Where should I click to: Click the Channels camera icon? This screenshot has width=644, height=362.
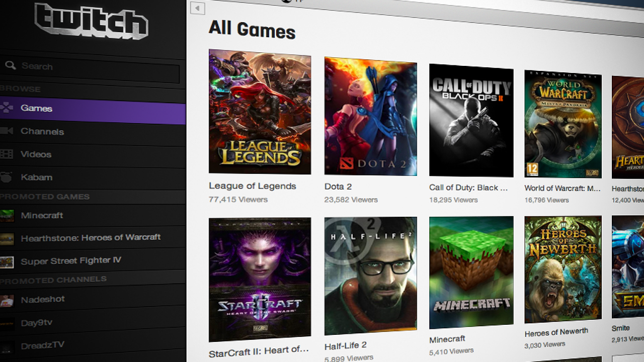point(6,131)
